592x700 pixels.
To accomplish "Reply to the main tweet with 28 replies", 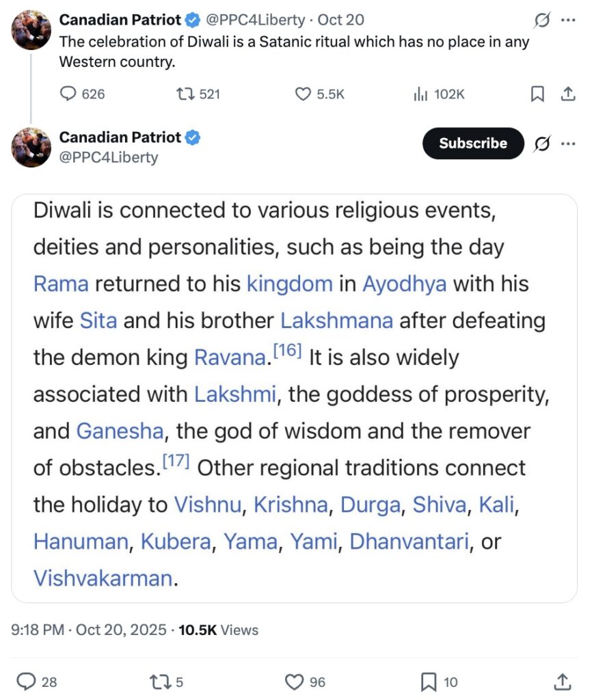I will pos(26,682).
